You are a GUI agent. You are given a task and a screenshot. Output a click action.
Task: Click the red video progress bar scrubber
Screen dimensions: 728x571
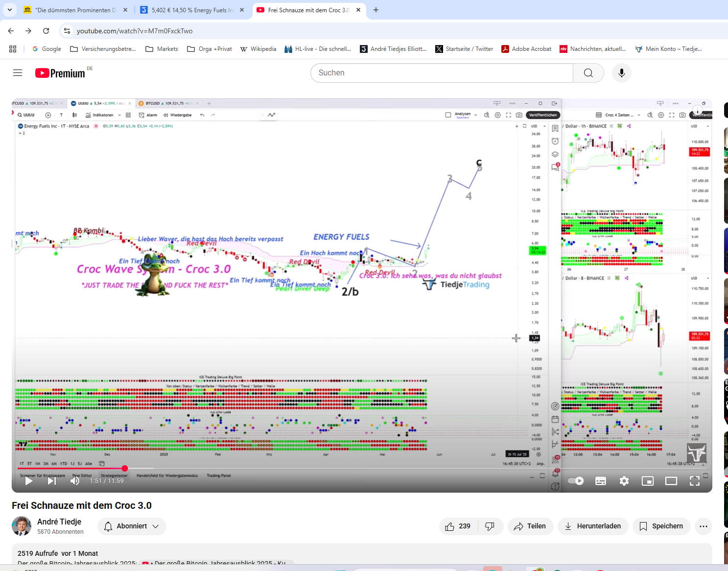pos(125,469)
